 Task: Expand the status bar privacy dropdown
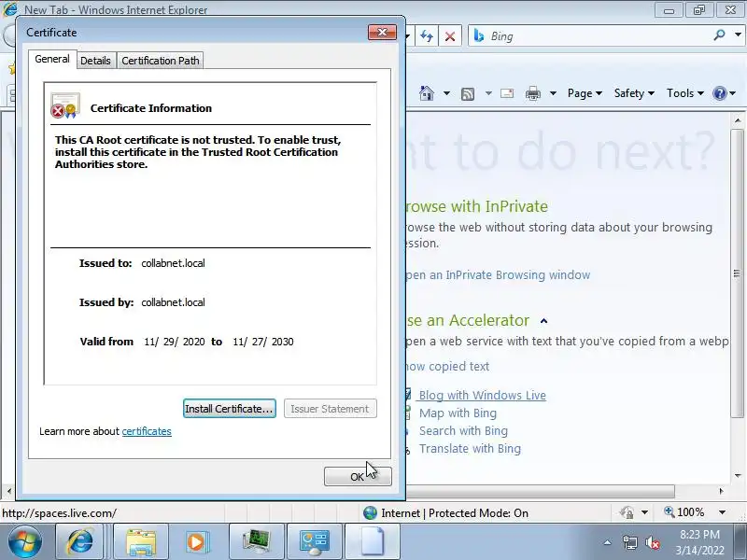644,512
